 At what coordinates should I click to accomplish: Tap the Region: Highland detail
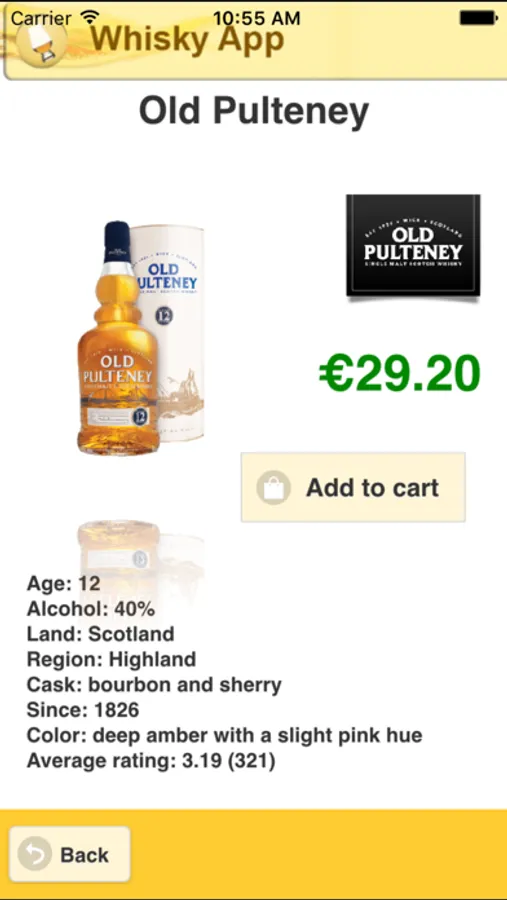point(111,660)
